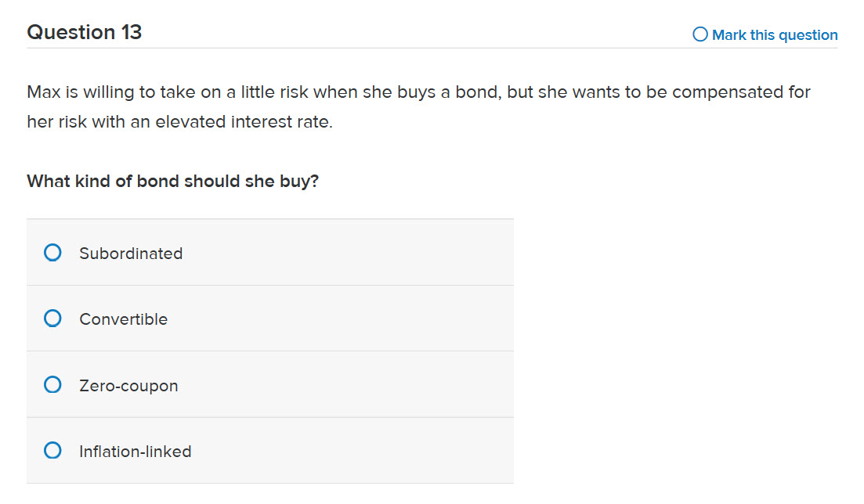Select the Convertible radio button
Screen dimensions: 864x504
[x=52, y=319]
